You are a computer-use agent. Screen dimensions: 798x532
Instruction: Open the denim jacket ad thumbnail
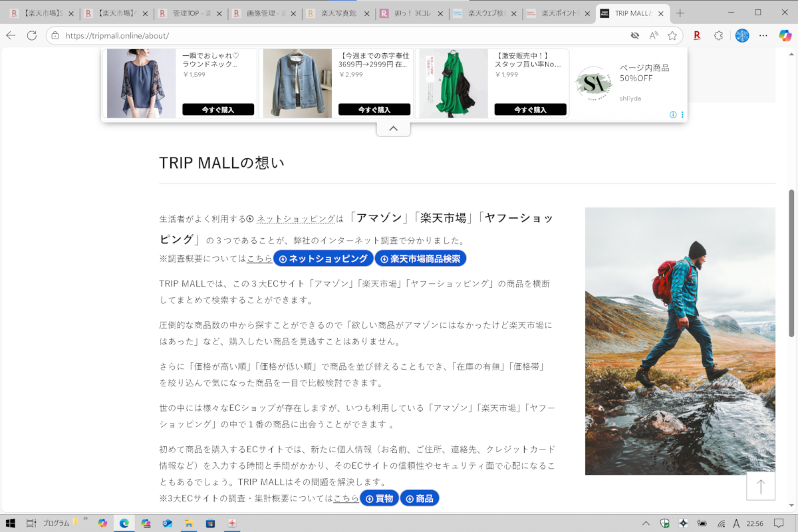[297, 83]
